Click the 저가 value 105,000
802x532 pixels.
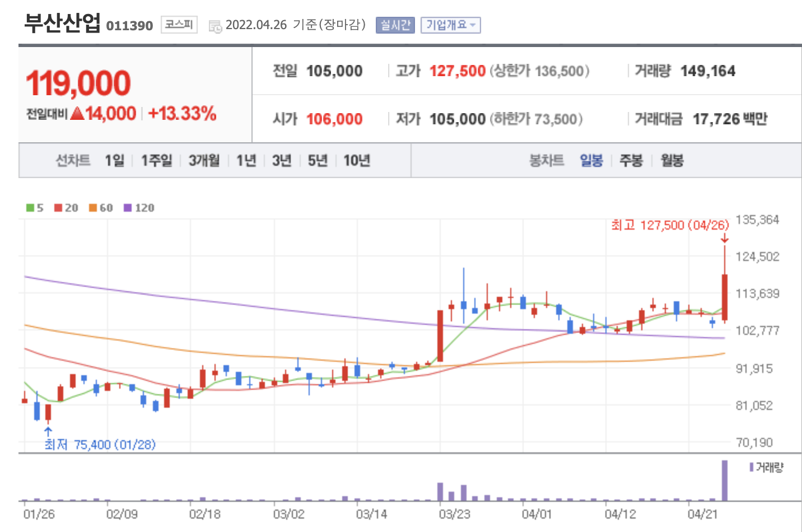(x=458, y=119)
